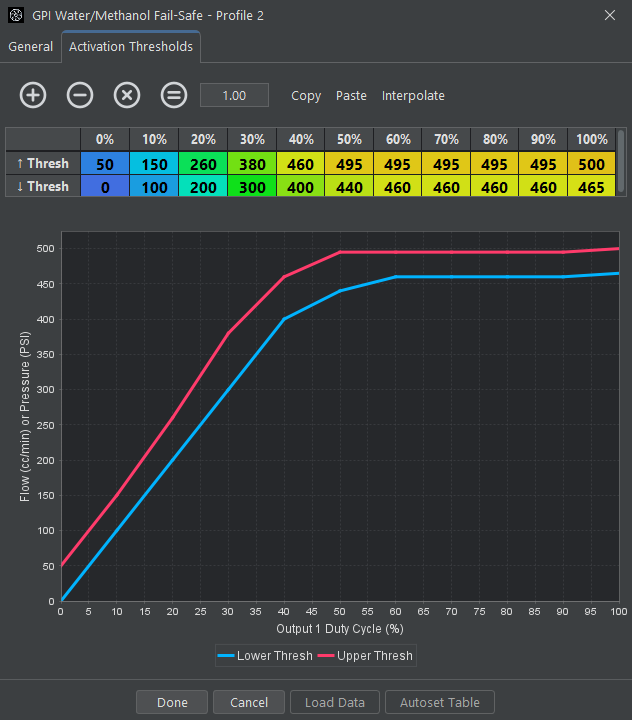Click Lower Thresh legend entry
Viewport: 632px width, 720px height.
point(265,655)
